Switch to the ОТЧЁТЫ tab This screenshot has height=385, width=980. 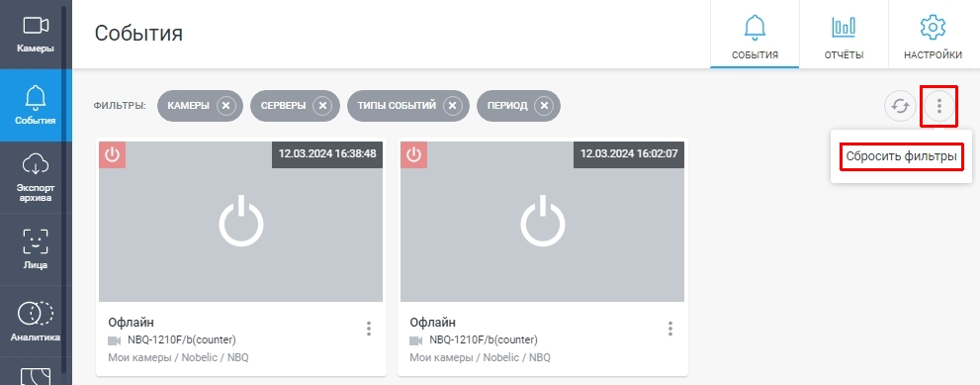(844, 35)
